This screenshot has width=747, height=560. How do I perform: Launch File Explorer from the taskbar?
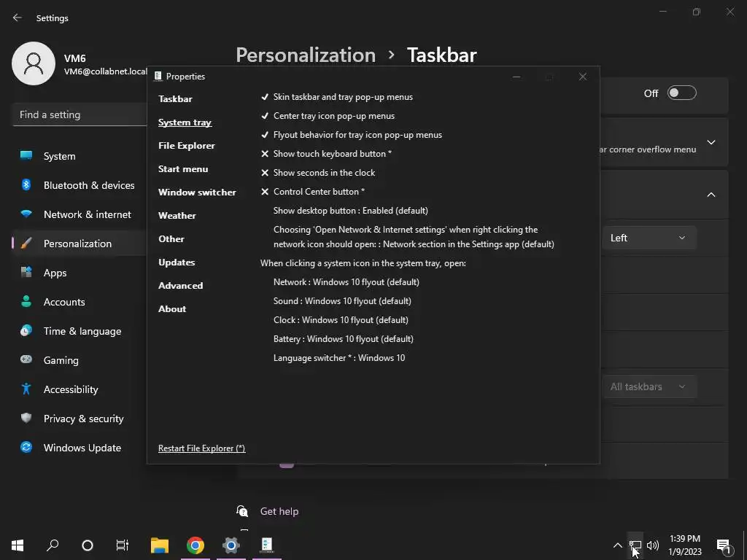[x=160, y=545]
